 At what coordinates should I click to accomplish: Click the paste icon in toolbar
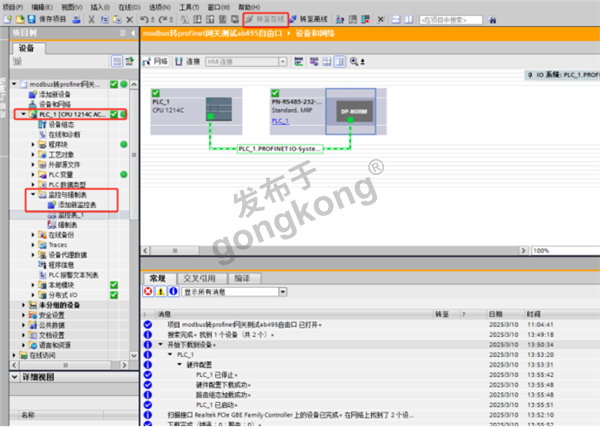[117, 19]
